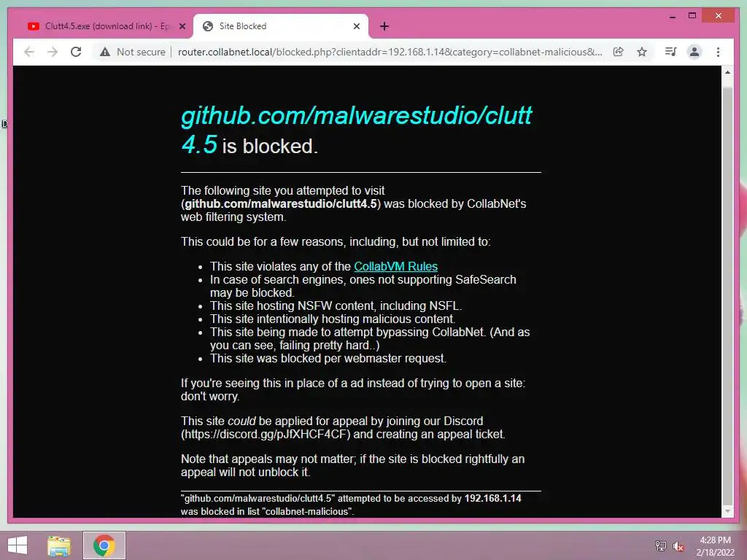Click the Discord invite https://discord.gg/pJfXHCF4CF text

(266, 435)
